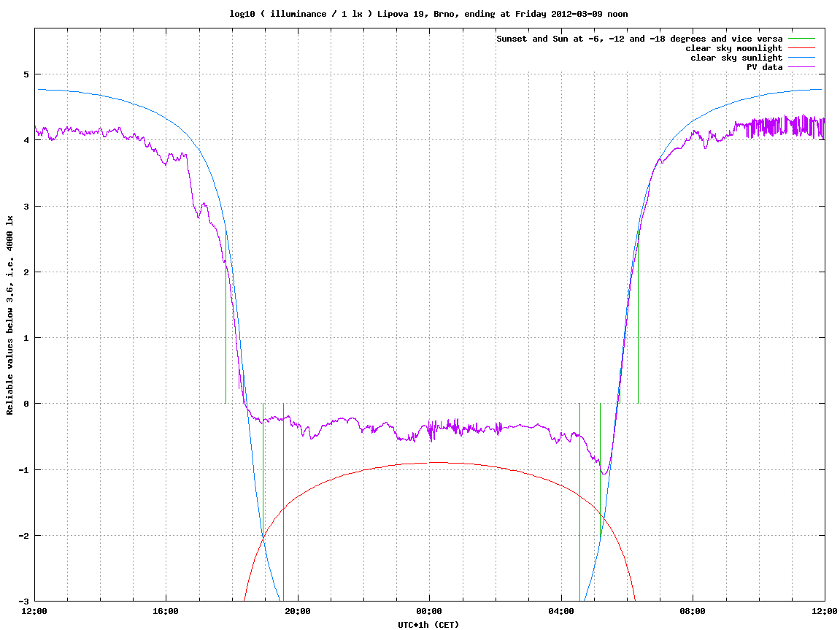Screen dimensions: 840x630
Task: Click the y-axis tick label 2
Action: pyautogui.click(x=26, y=272)
